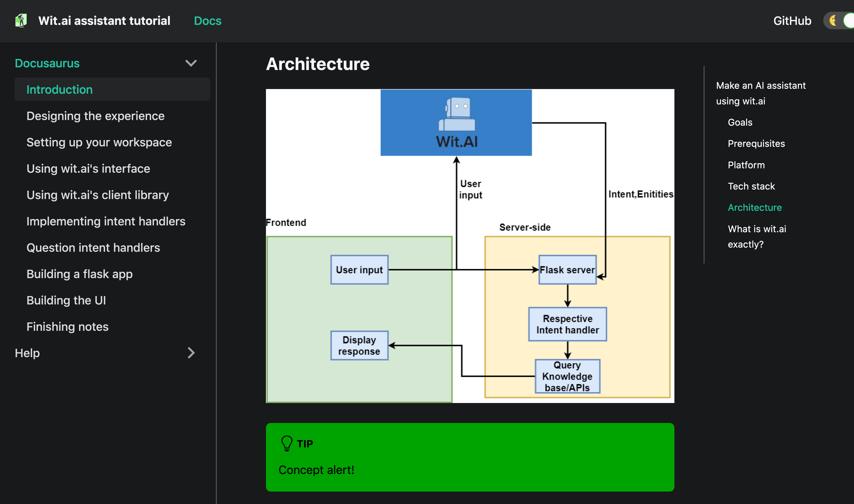Open Finishing notes doc page
The height and width of the screenshot is (504, 854).
68,327
